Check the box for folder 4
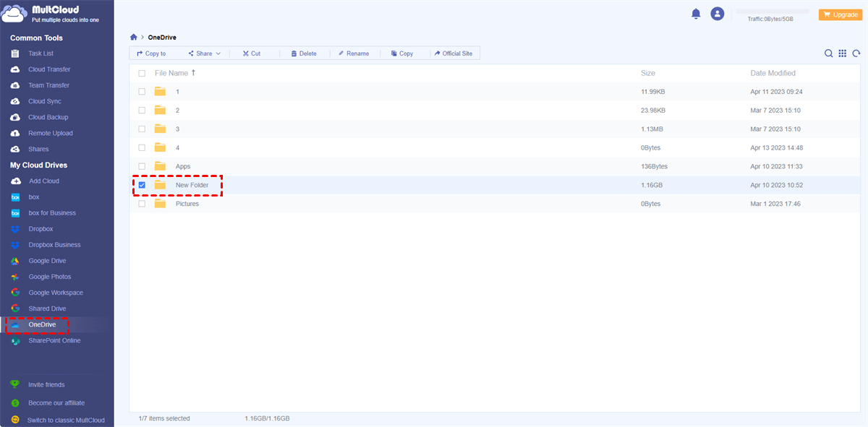868x427 pixels. tap(142, 147)
